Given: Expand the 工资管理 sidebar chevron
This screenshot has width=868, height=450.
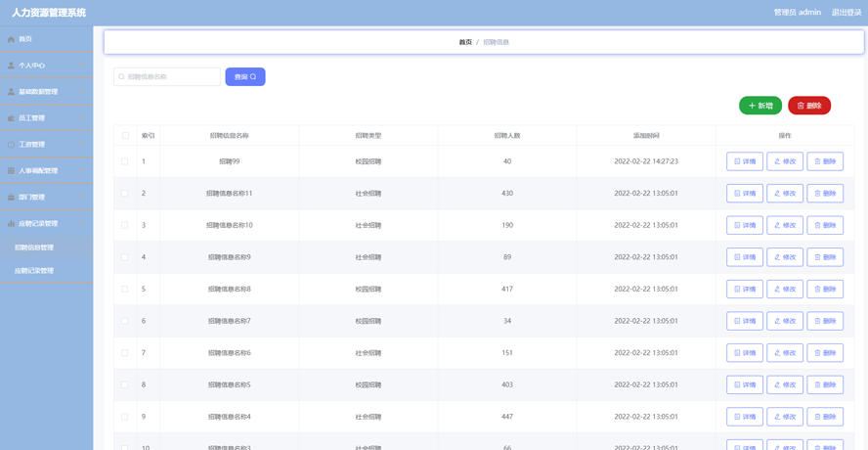Looking at the screenshot, I should tap(82, 144).
